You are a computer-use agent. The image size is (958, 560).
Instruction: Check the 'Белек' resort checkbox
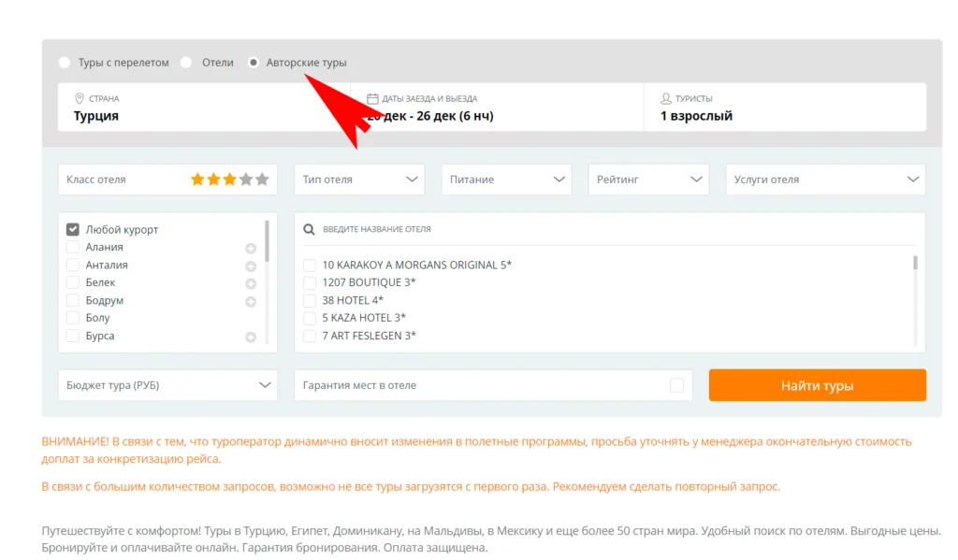click(x=73, y=282)
